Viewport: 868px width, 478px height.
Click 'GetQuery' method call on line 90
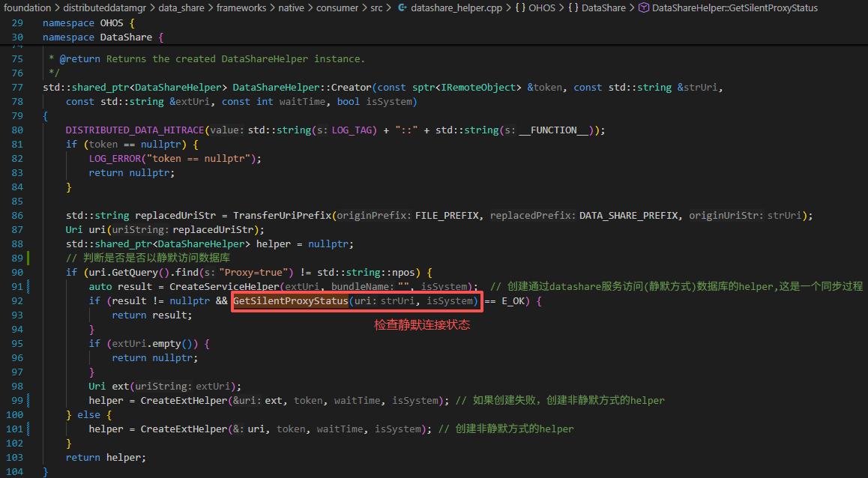135,272
